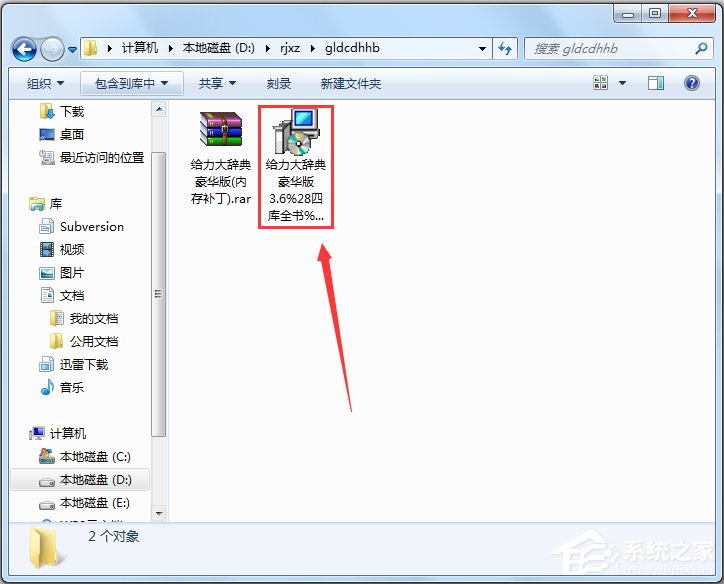Click the 图片 pictures icon
724x584 pixels.
pyautogui.click(x=47, y=273)
